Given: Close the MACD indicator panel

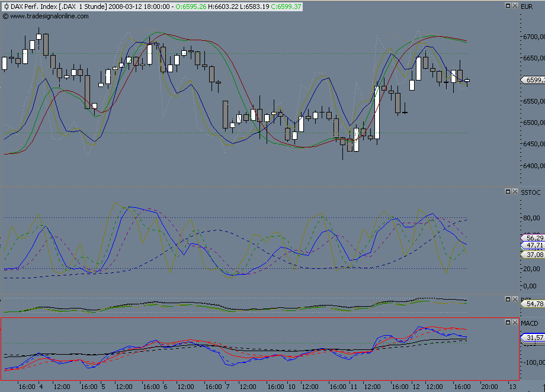Looking at the screenshot, I should [x=515, y=323].
